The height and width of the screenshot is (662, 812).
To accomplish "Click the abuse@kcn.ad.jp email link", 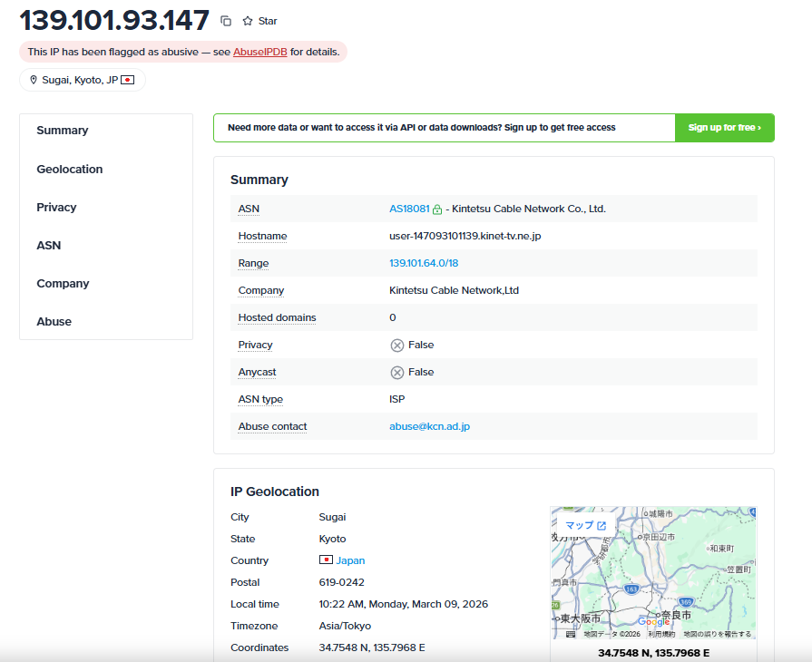I will click(x=429, y=426).
